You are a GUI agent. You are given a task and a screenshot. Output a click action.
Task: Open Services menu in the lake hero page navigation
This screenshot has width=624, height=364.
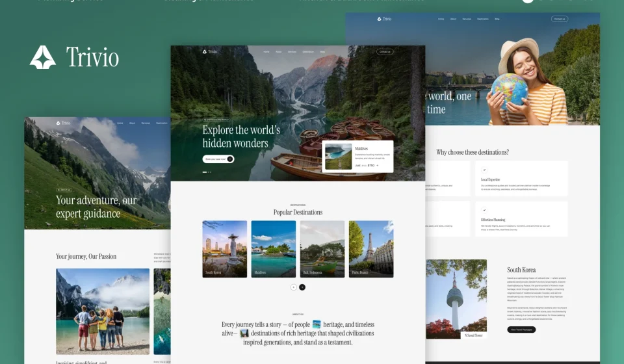point(292,52)
